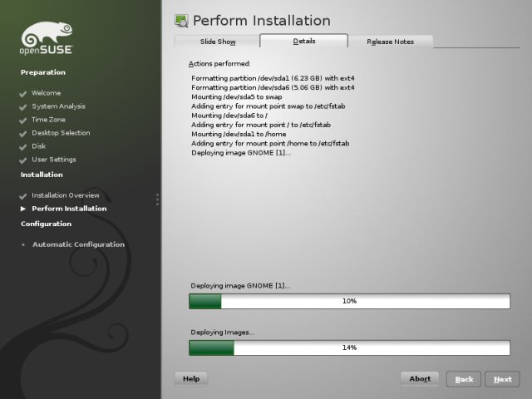This screenshot has height=399, width=532.
Task: Select the Welcome step in sidebar
Action: click(47, 93)
